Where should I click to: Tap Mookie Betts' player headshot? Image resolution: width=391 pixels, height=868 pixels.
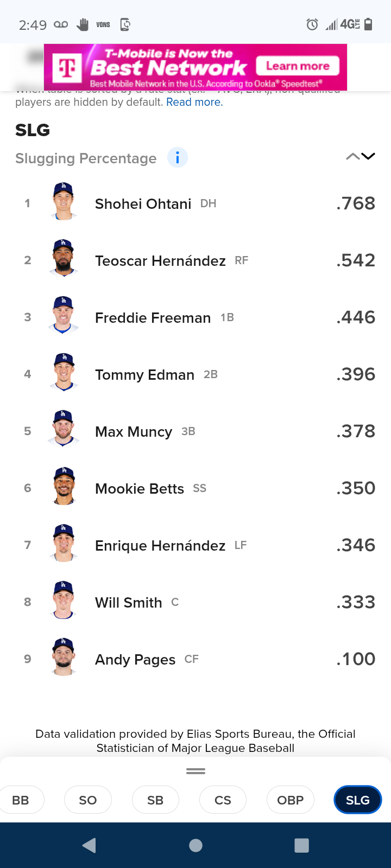pyautogui.click(x=64, y=487)
